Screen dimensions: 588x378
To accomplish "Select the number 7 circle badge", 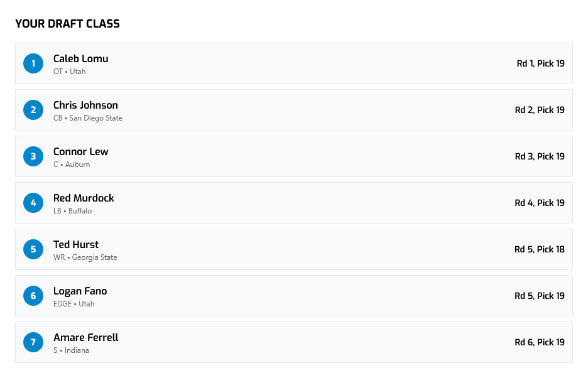I will pyautogui.click(x=33, y=342).
